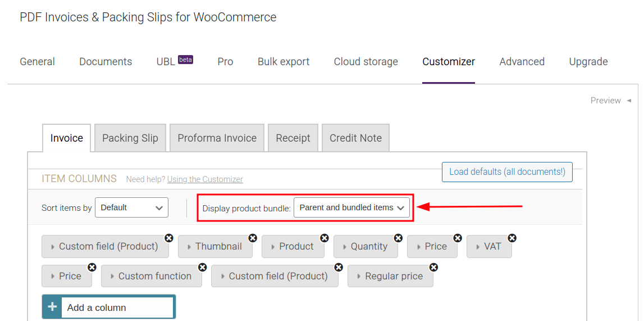Open the Using the Customizer help link

(205, 179)
